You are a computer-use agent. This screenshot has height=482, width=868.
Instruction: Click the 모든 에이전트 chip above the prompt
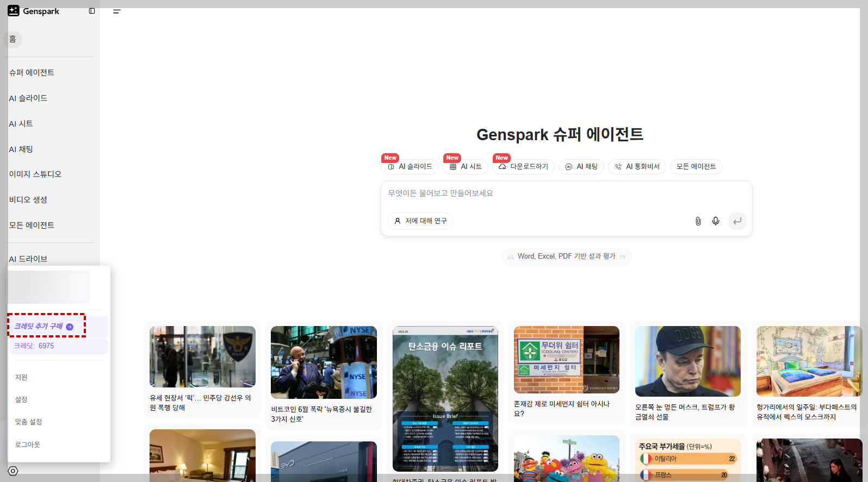[696, 166]
